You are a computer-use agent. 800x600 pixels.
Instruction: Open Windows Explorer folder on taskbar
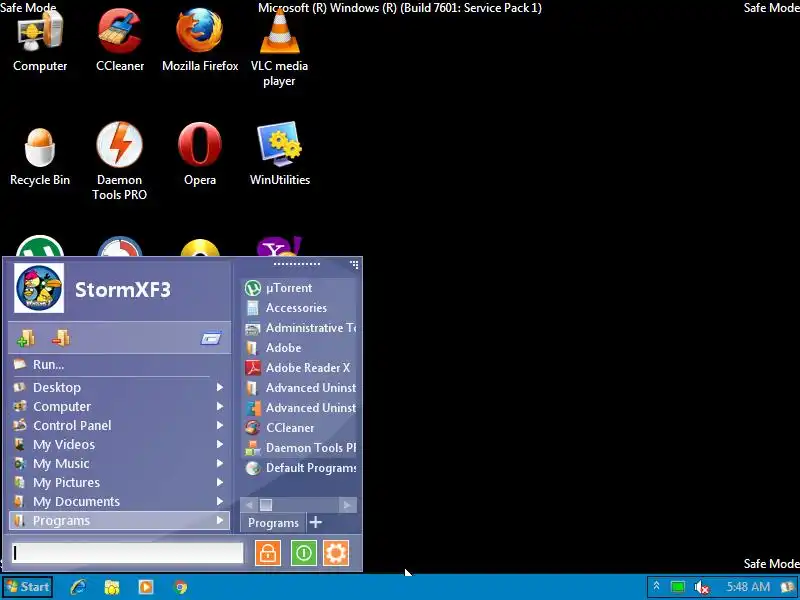[112, 587]
